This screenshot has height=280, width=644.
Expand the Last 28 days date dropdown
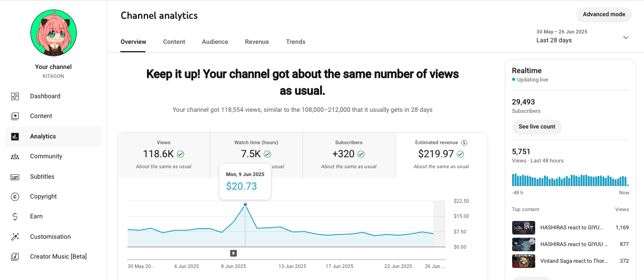[x=626, y=37]
